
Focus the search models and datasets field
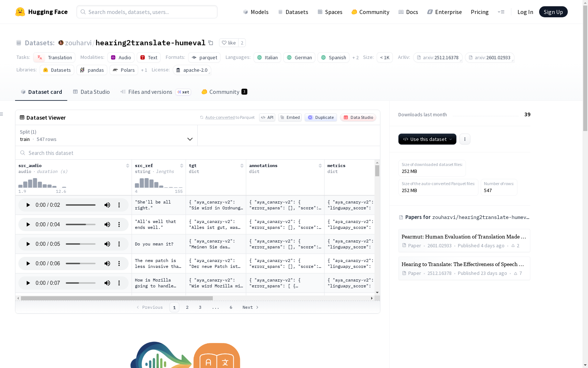click(x=147, y=12)
